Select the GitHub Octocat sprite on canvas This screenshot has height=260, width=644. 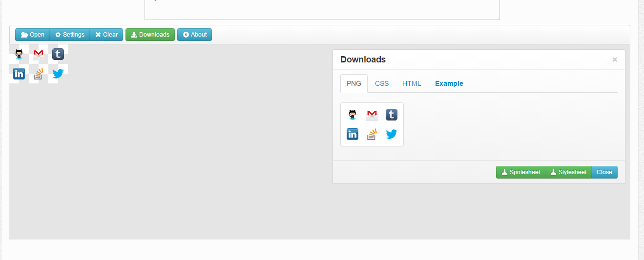click(19, 54)
